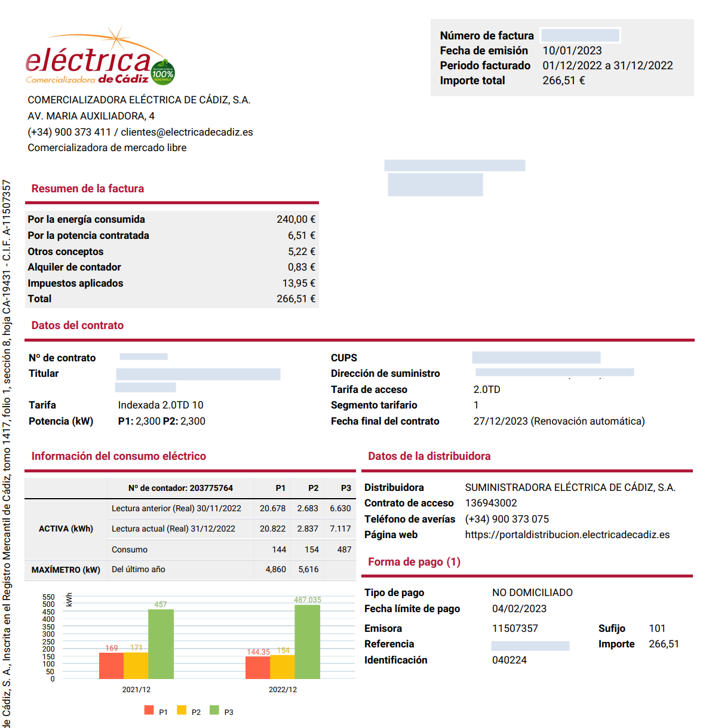Click the company name COMERCIALIZADORA ELÉCTRICA DE CÁDIZ, S.A.
715x728 pixels.
pos(139,100)
